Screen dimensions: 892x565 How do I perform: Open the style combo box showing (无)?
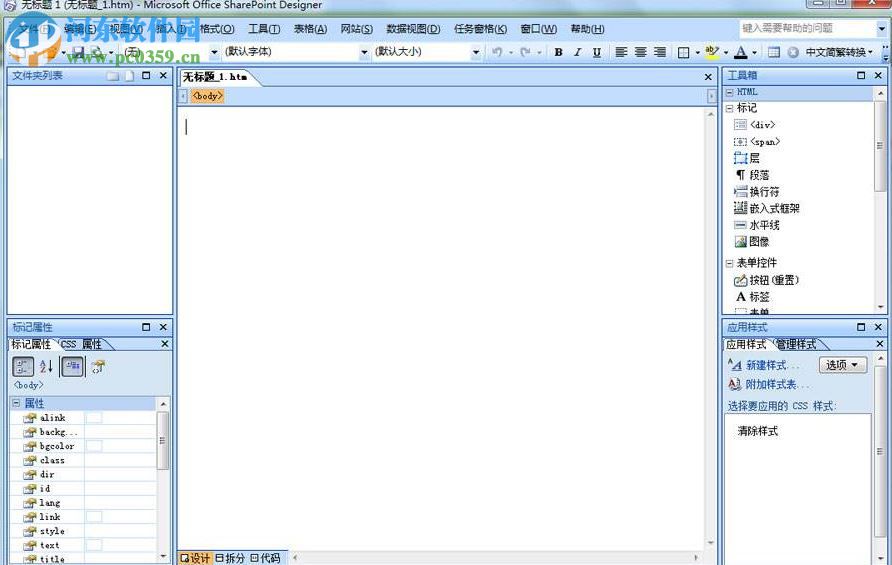171,52
